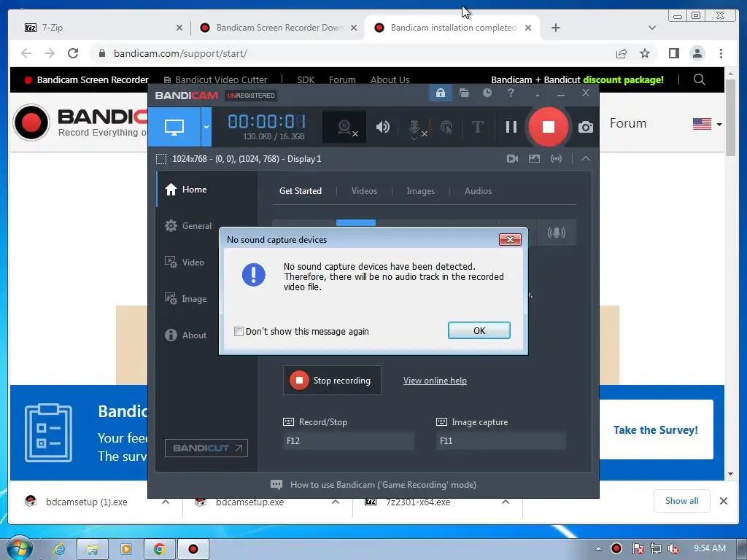The height and width of the screenshot is (560, 747).
Task: Open Bandicam help question mark
Action: click(511, 93)
